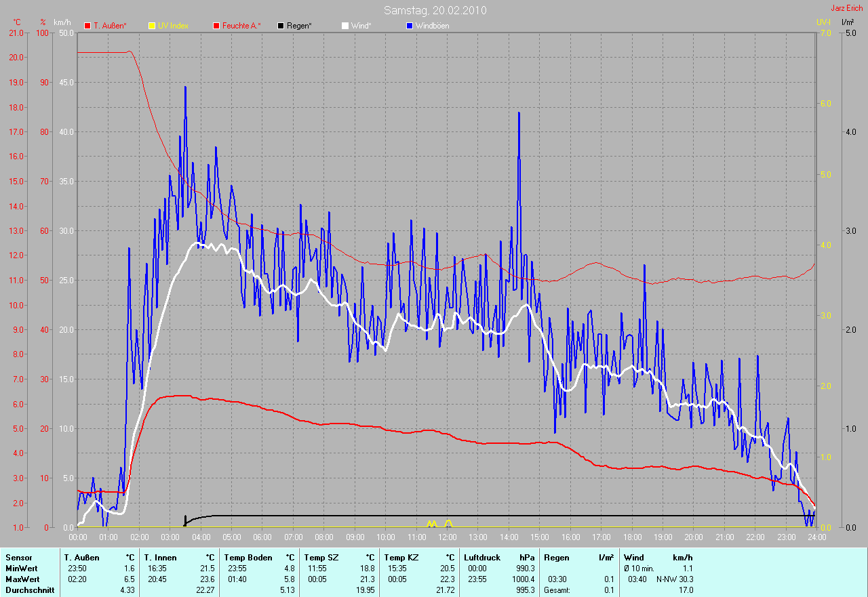
Task: Select the MinWert row label
Action: 21,568
